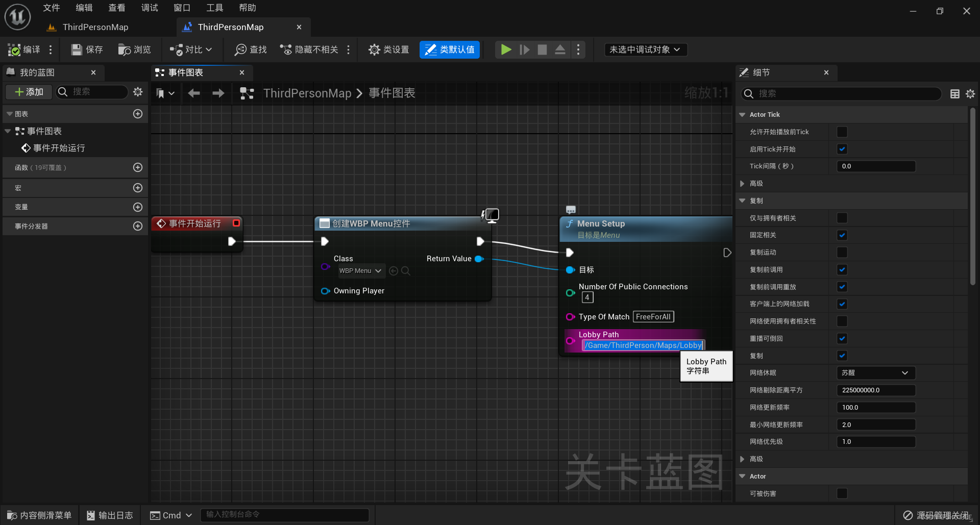Open 网络休眠 dropdown showing 苏醒
This screenshot has height=525, width=980.
(x=876, y=373)
